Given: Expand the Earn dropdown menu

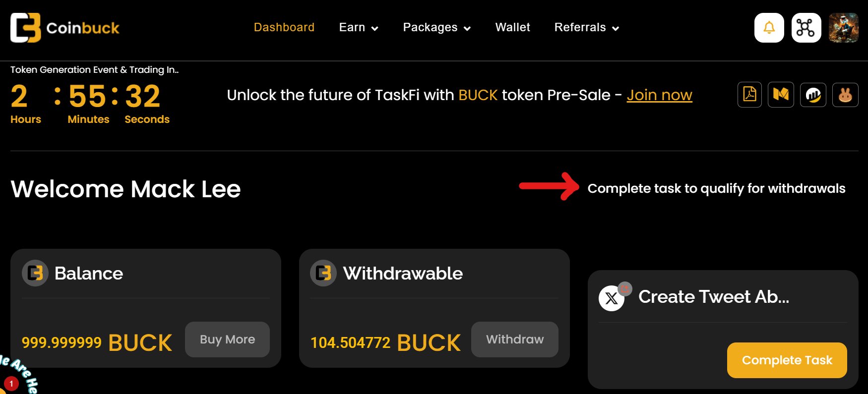Looking at the screenshot, I should [x=359, y=28].
